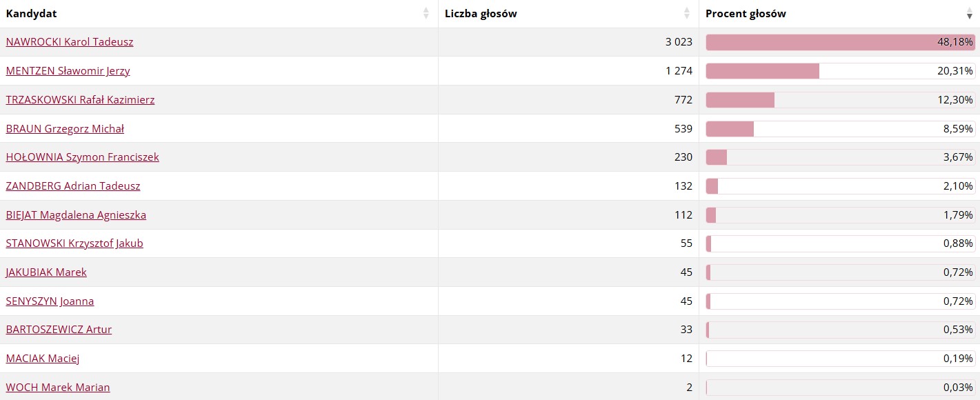Open SENYSZYN Joanna link
The height and width of the screenshot is (400, 980).
pos(50,301)
